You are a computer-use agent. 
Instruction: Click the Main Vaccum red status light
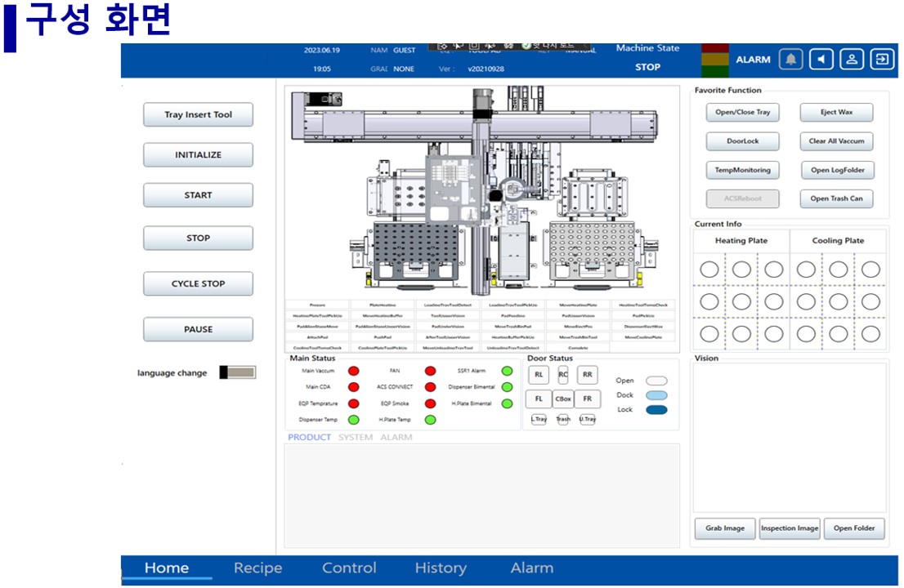click(x=354, y=372)
